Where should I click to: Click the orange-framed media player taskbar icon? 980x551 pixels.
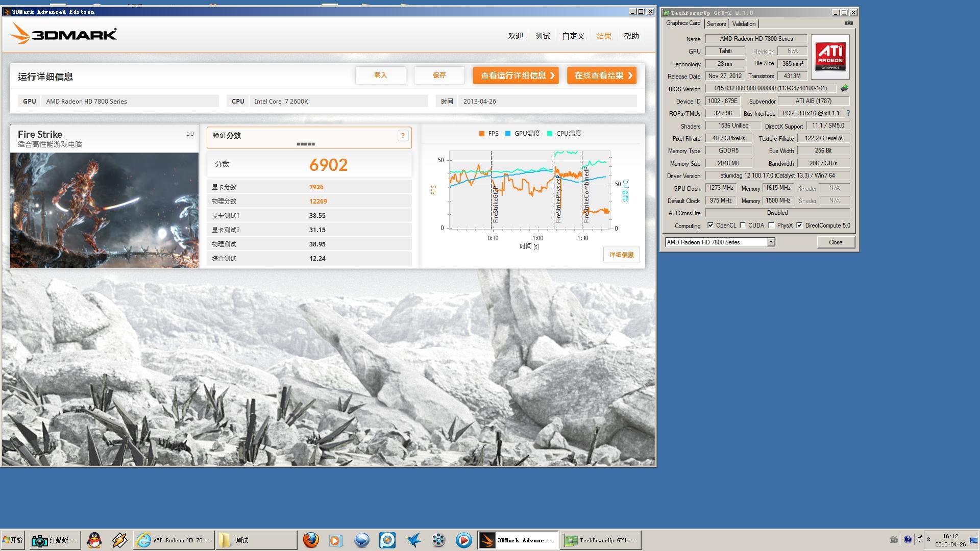click(336, 540)
